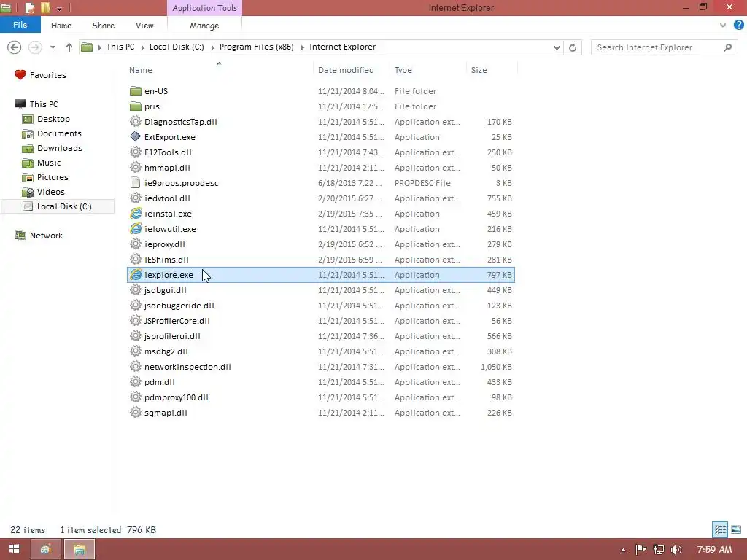Viewport: 747px width, 560px height.
Task: Click This PC in the address bar
Action: 120,47
